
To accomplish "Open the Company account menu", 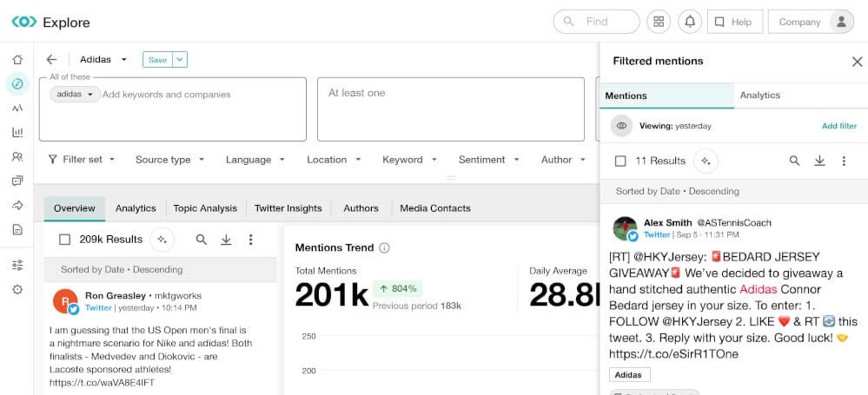I will [811, 22].
